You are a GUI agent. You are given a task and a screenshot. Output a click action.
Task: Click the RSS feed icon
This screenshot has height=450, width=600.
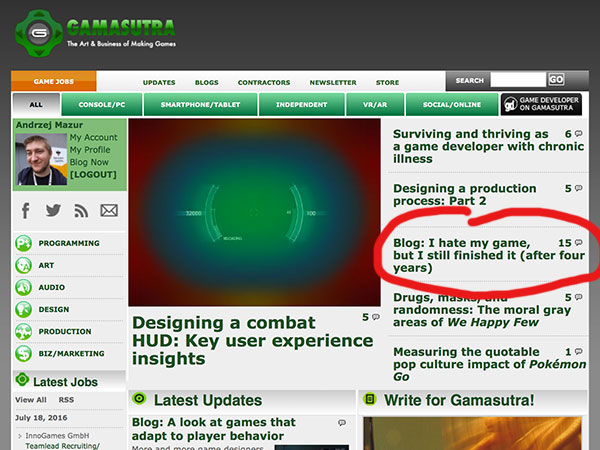click(81, 210)
